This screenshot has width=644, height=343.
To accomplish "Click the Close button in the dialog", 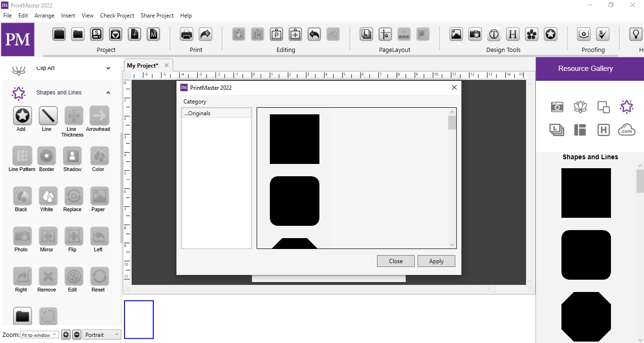I will [x=396, y=261].
